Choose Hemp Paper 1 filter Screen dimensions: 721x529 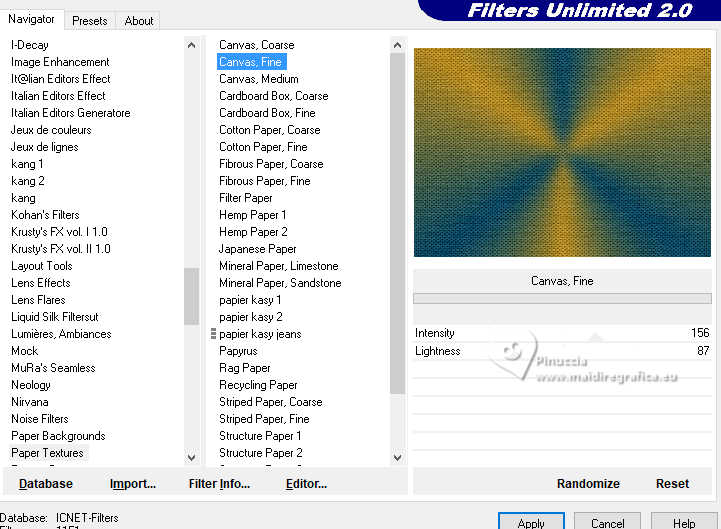click(x=252, y=215)
